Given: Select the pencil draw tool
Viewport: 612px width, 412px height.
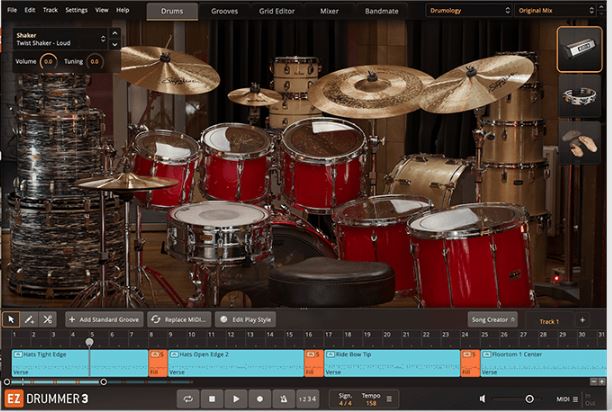Looking at the screenshot, I should pyautogui.click(x=29, y=320).
